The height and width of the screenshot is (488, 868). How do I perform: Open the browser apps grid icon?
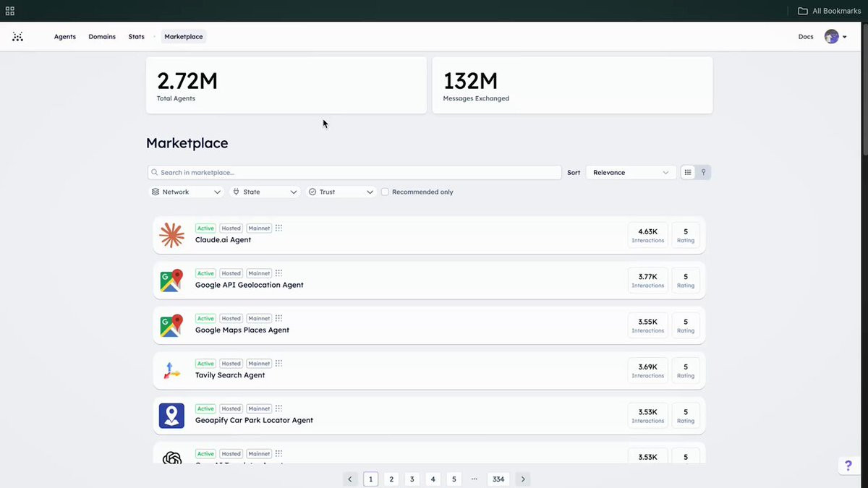tap(10, 11)
